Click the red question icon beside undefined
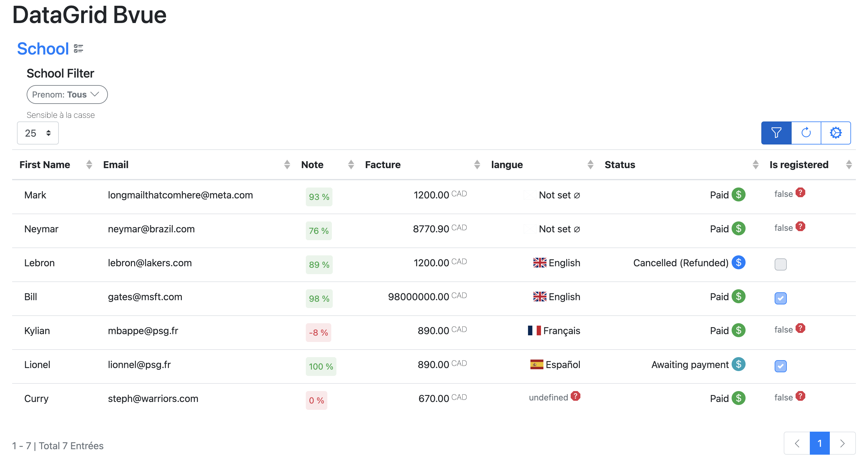The height and width of the screenshot is (458, 868). (575, 396)
